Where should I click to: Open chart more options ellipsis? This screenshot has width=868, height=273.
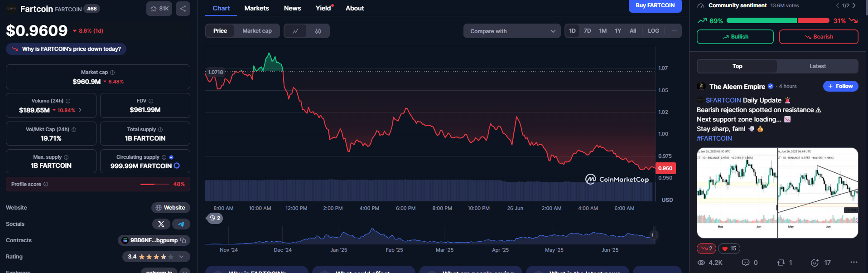[674, 31]
